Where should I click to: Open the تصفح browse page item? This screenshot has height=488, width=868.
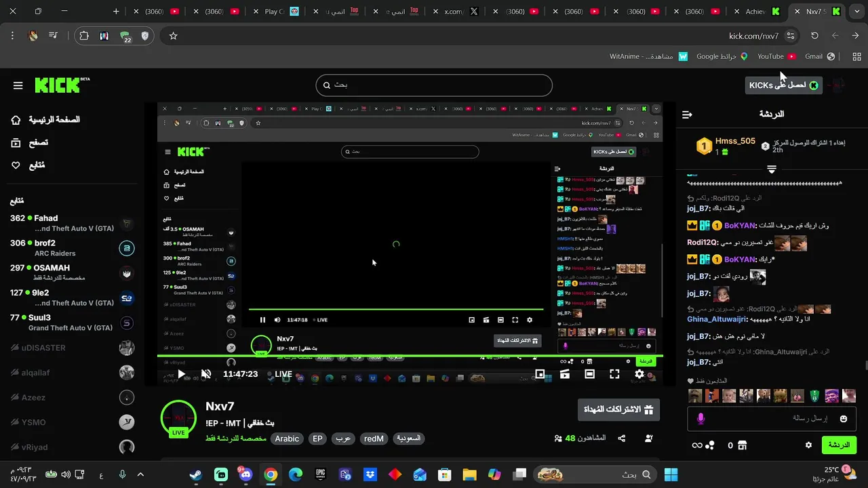click(29, 142)
